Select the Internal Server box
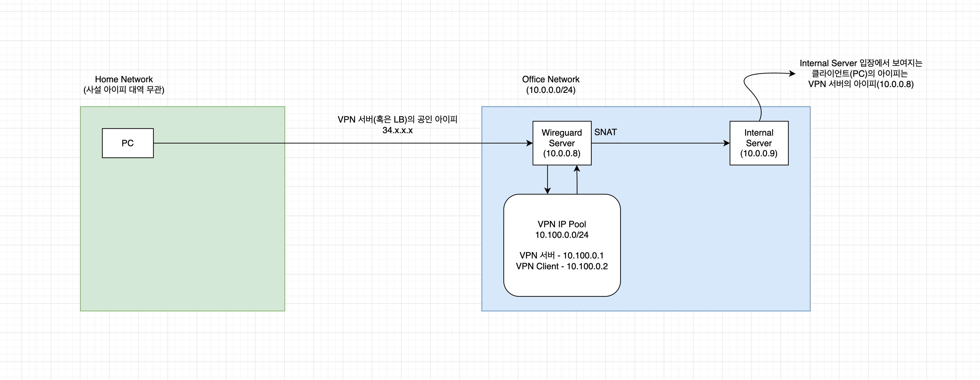 click(x=759, y=143)
